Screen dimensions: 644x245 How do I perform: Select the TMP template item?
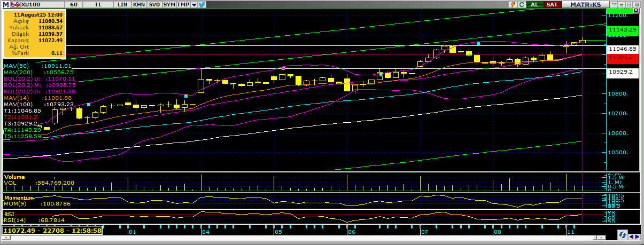tap(183, 4)
